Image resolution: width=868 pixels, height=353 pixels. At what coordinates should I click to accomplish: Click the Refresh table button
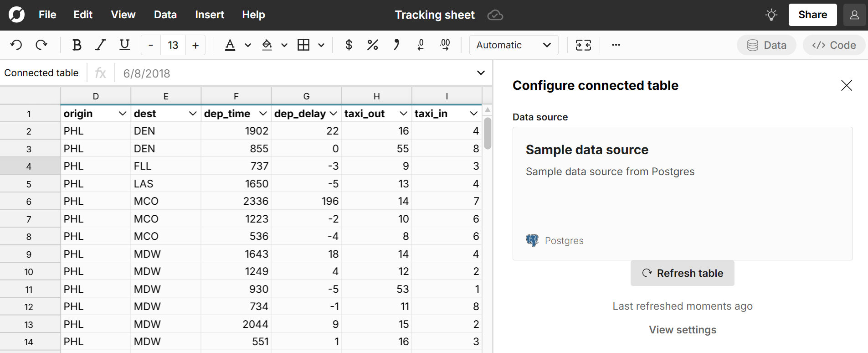[682, 273]
